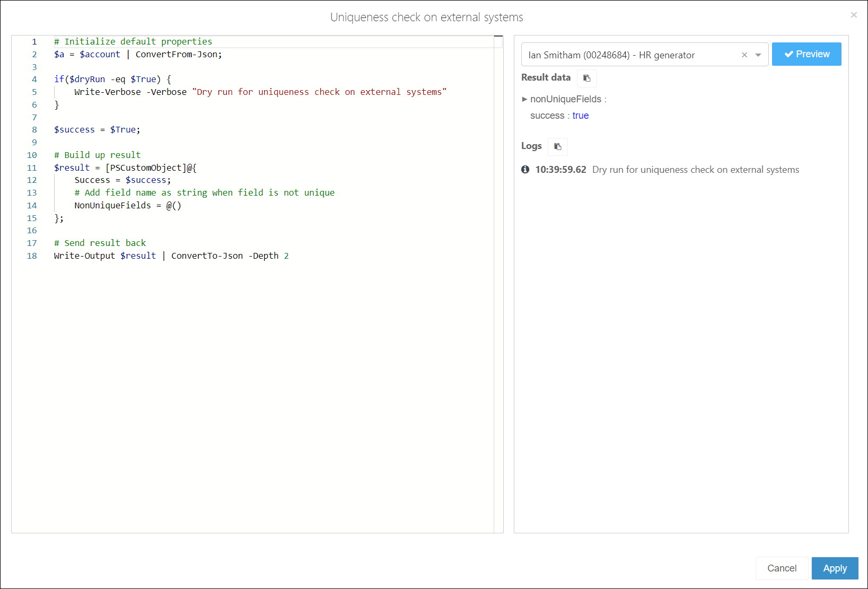
Task: Click the 'success : true' result row
Action: 559,116
